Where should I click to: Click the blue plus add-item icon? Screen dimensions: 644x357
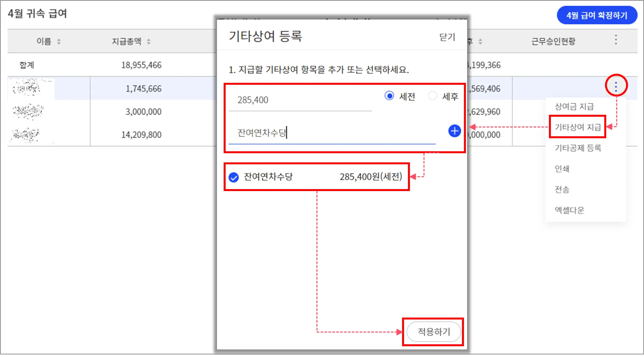[x=454, y=131]
